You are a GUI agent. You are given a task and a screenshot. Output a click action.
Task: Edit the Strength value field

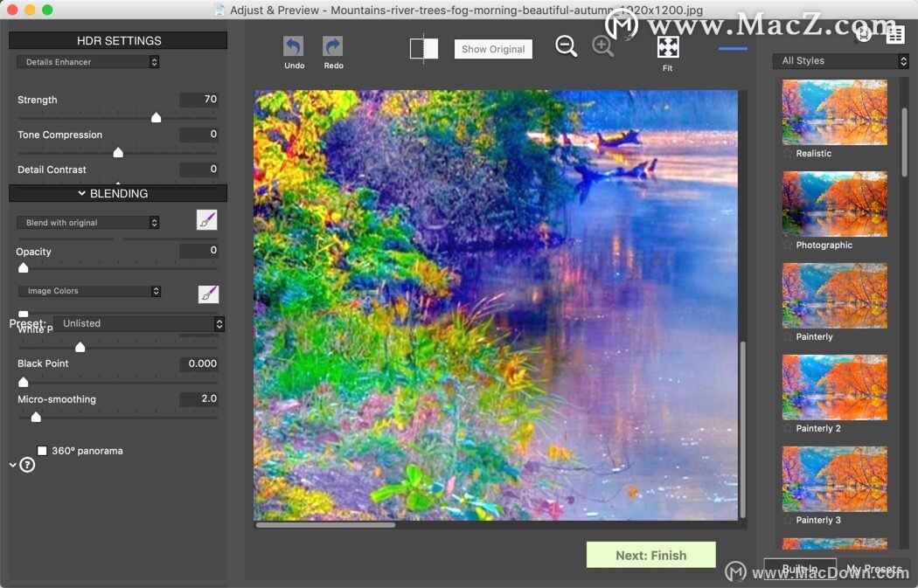click(x=198, y=100)
